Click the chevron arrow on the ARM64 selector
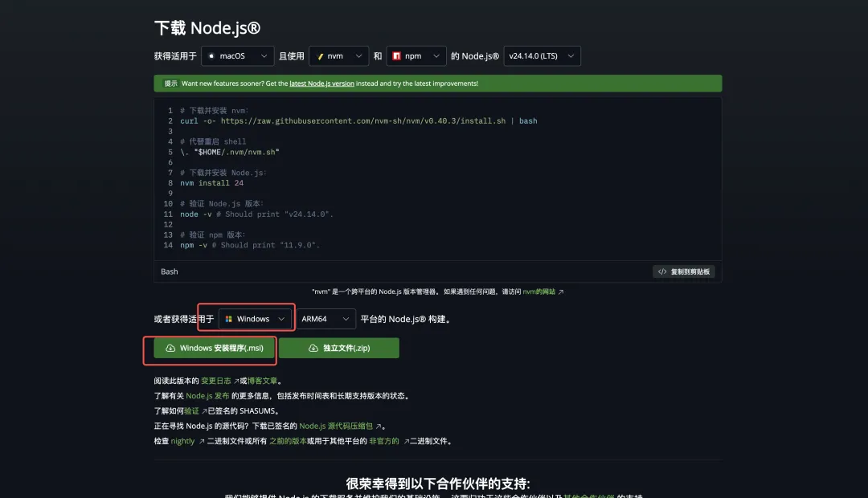The width and height of the screenshot is (868, 498). pyautogui.click(x=346, y=319)
